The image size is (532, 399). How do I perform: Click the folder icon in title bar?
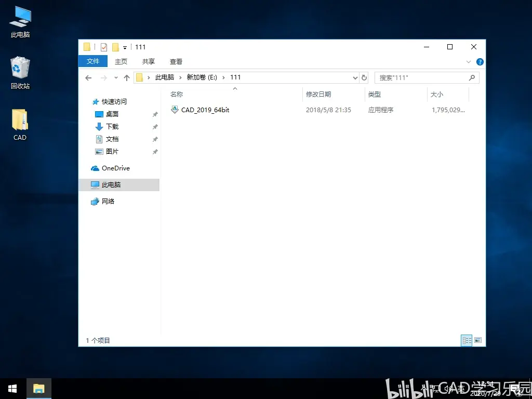[87, 47]
